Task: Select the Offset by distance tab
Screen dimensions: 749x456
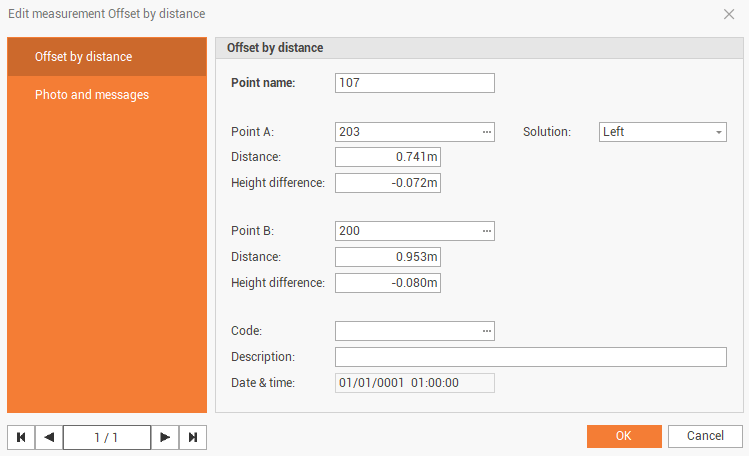Action: click(107, 57)
